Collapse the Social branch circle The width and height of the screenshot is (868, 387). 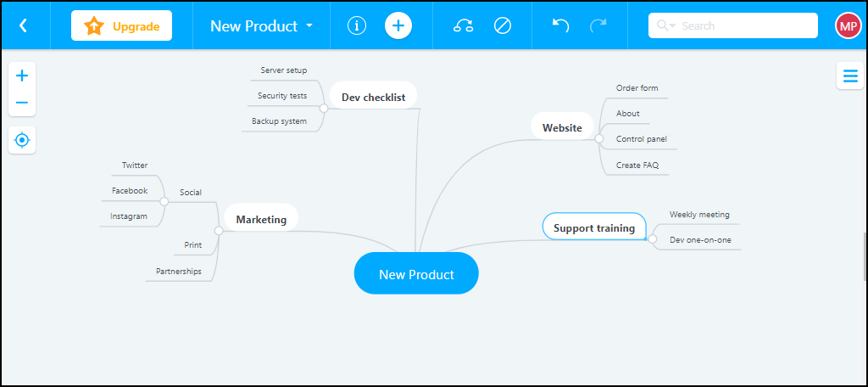pyautogui.click(x=164, y=201)
